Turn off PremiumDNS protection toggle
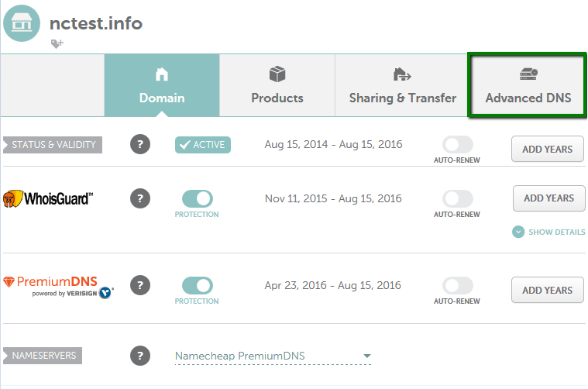This screenshot has height=389, width=588. pos(197,285)
